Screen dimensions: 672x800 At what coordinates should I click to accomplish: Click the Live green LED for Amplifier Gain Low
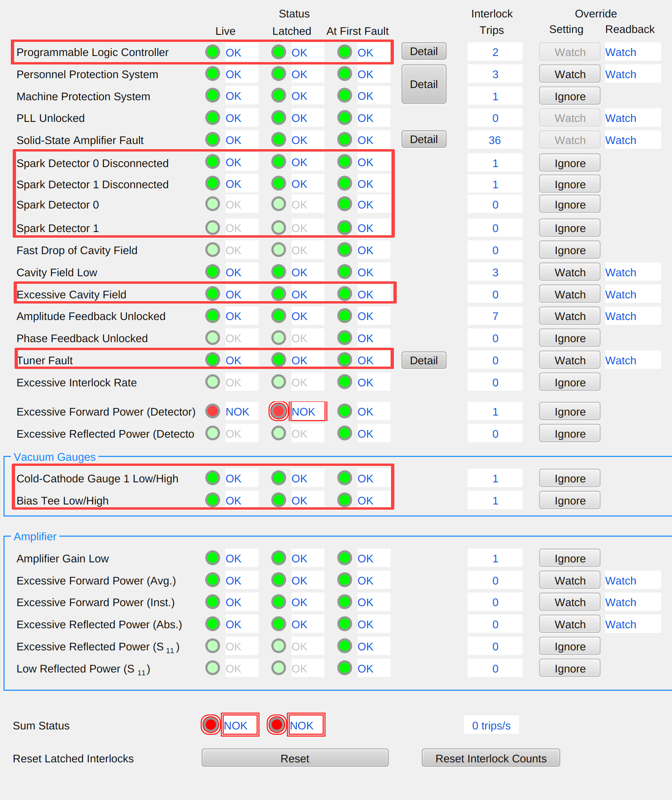click(213, 558)
